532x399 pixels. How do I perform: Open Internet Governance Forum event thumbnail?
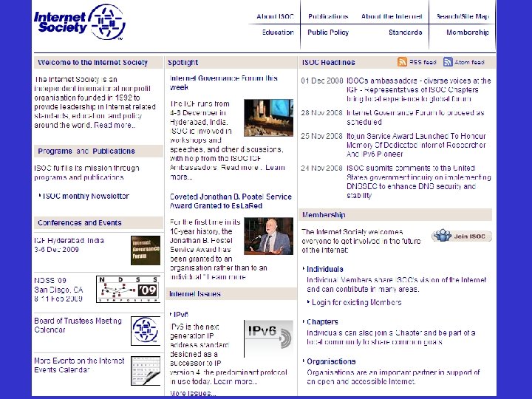click(146, 250)
